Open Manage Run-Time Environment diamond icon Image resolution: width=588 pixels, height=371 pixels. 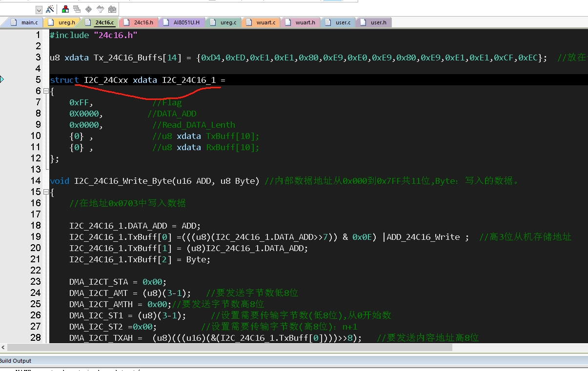coord(88,9)
